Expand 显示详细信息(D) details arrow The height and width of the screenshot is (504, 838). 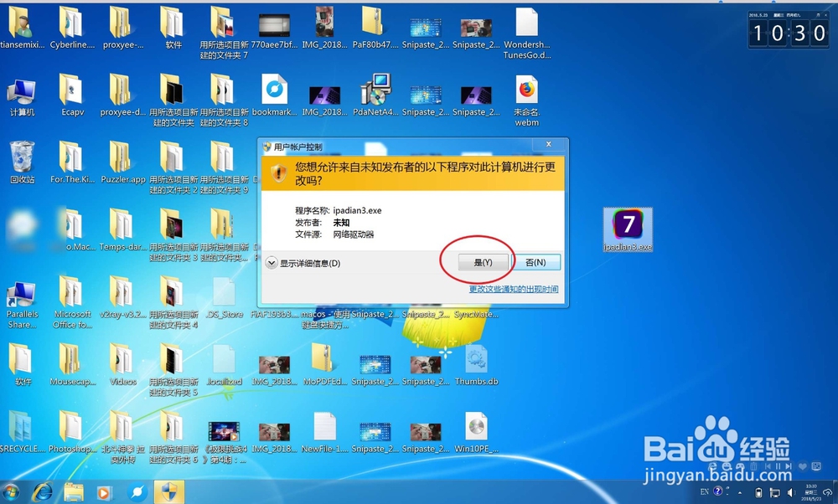pyautogui.click(x=272, y=263)
